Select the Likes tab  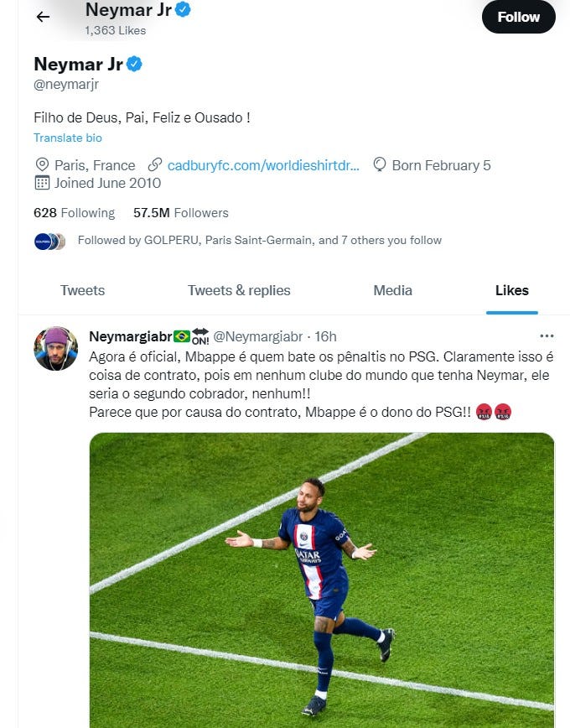pos(511,290)
